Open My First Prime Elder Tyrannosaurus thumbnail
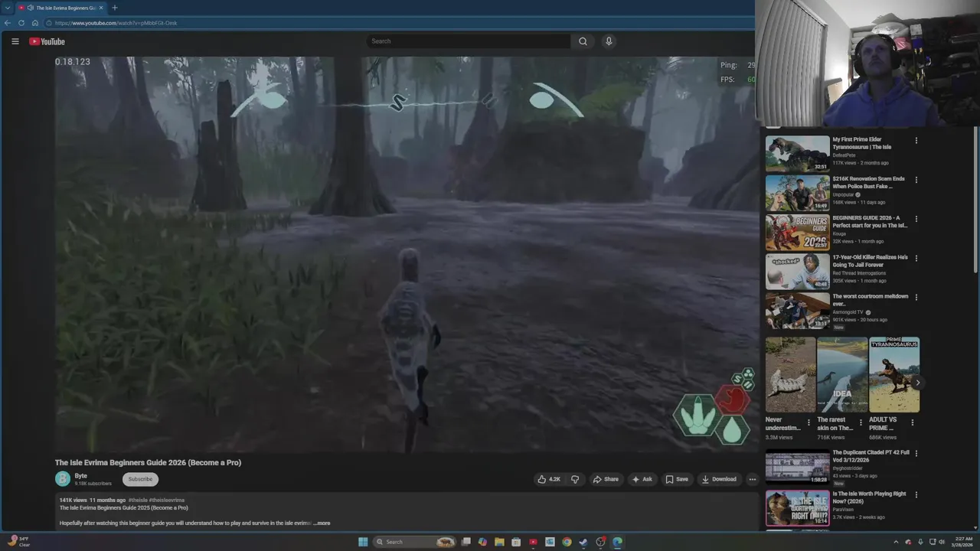 [x=797, y=153]
